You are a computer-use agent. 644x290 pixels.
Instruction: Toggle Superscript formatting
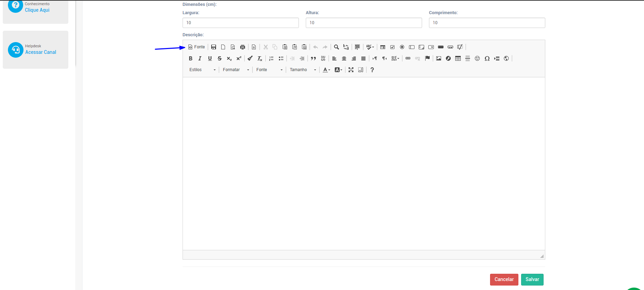coord(239,58)
